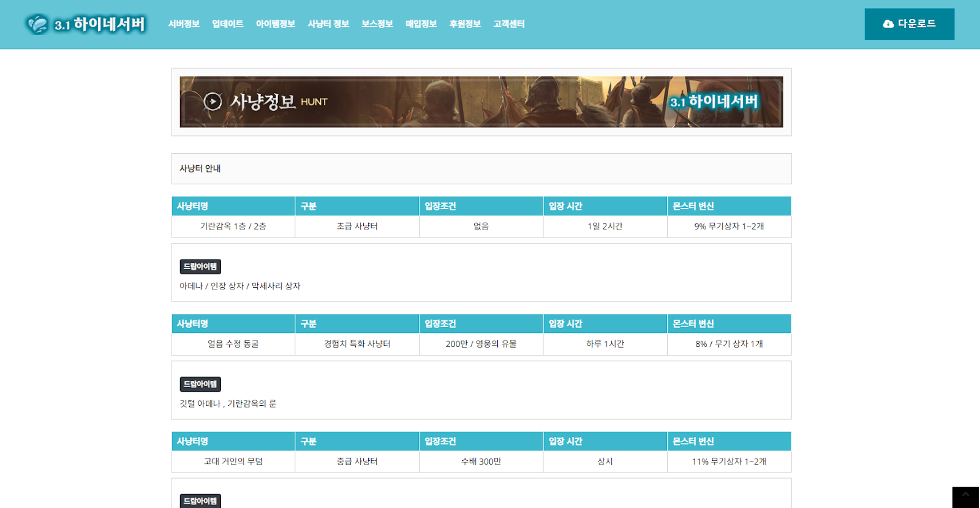Click the 다운로드 download button

pyautogui.click(x=910, y=24)
